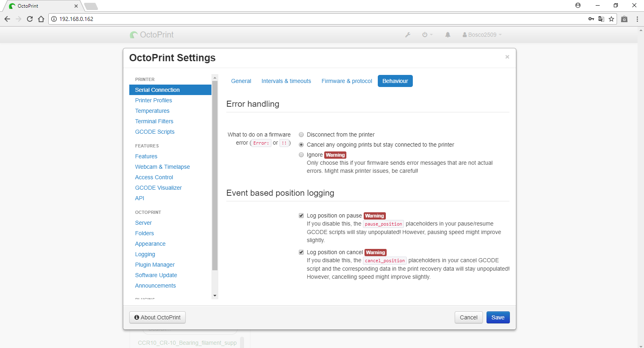Select Cancel ongoing prints but stay connected
This screenshot has height=348, width=644.
tap(301, 145)
